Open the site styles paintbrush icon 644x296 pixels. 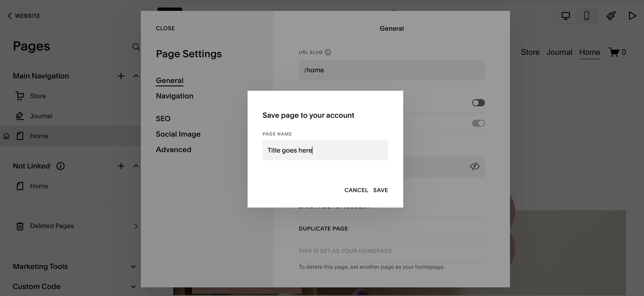[x=611, y=15]
